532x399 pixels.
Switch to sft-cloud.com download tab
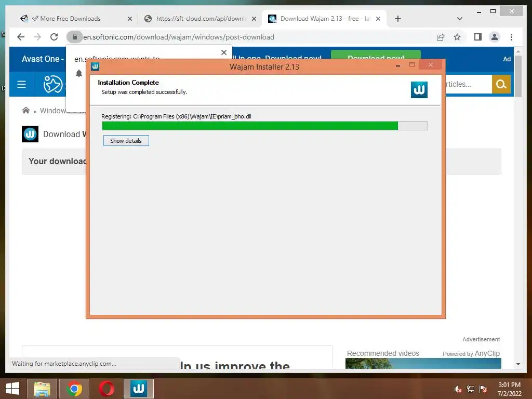201,19
